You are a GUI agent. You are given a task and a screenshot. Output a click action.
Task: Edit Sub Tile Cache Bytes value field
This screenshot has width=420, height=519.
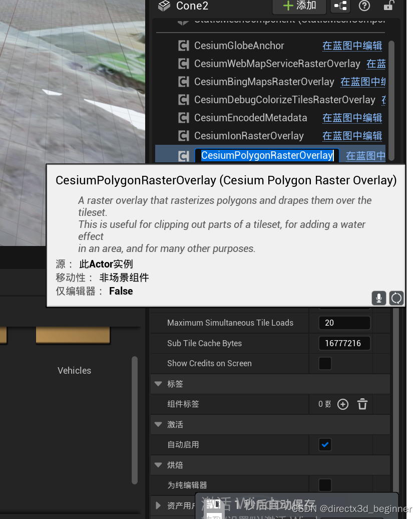point(344,343)
